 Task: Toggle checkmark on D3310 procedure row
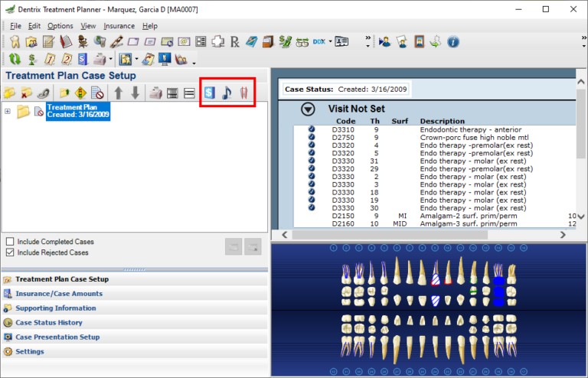point(312,129)
